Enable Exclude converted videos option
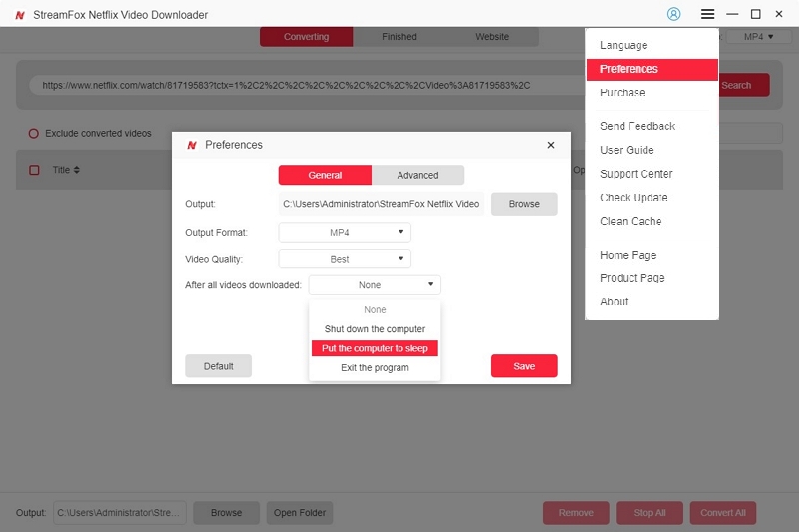This screenshot has height=532, width=799. 34,134
